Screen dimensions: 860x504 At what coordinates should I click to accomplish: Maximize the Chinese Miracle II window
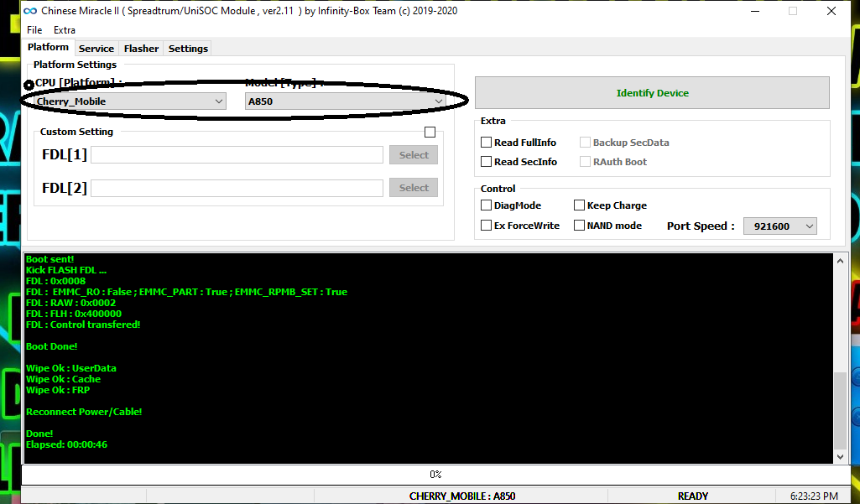coord(793,11)
